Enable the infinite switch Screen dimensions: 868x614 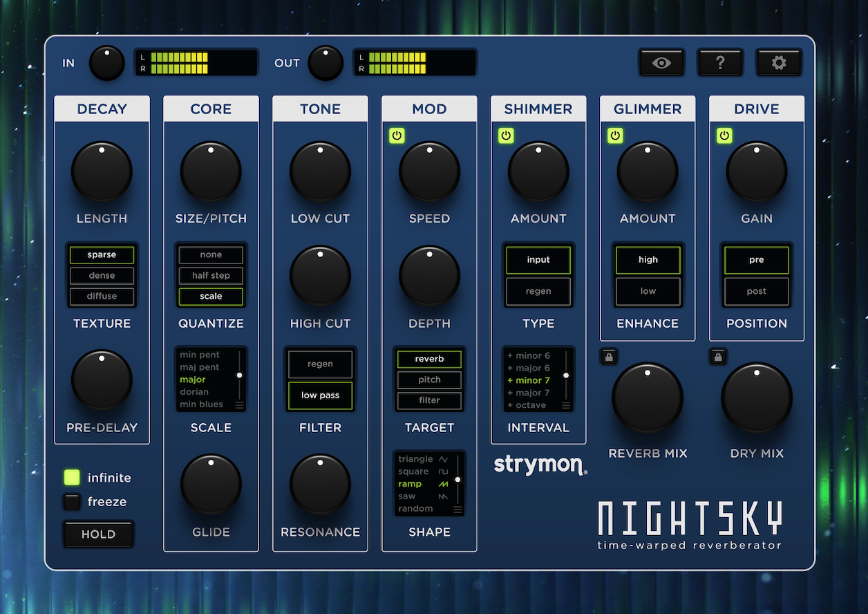(x=71, y=477)
